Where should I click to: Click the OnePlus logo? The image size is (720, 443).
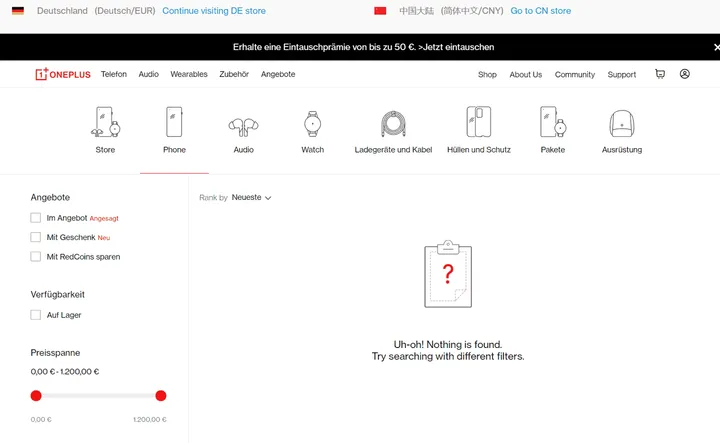coord(63,74)
